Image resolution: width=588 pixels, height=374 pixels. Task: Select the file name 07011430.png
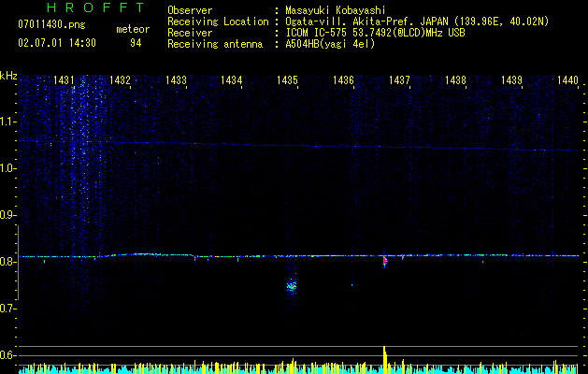point(51,24)
